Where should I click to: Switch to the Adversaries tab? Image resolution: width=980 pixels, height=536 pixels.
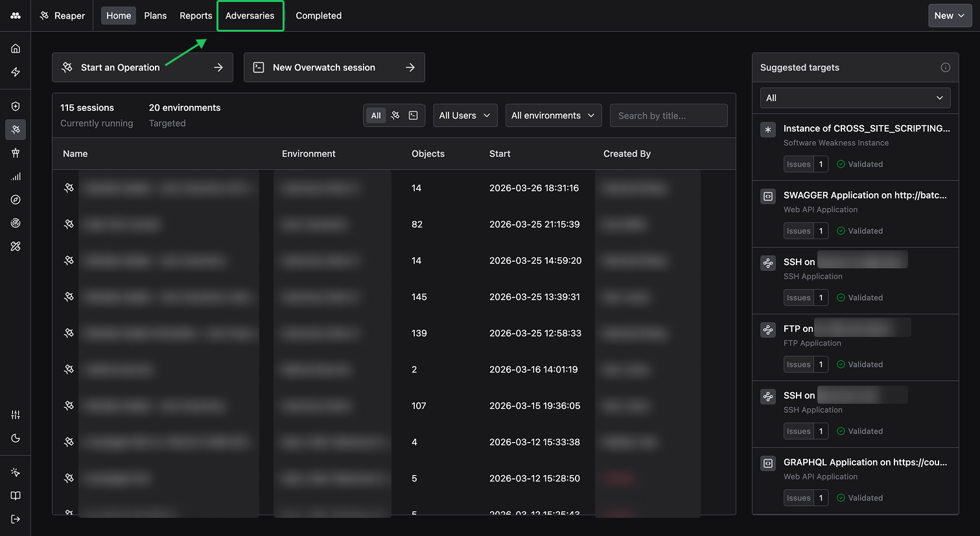pos(250,16)
